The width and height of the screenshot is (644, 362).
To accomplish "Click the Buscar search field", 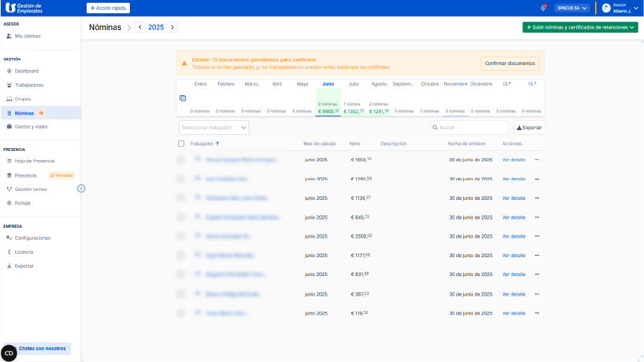I will point(469,128).
